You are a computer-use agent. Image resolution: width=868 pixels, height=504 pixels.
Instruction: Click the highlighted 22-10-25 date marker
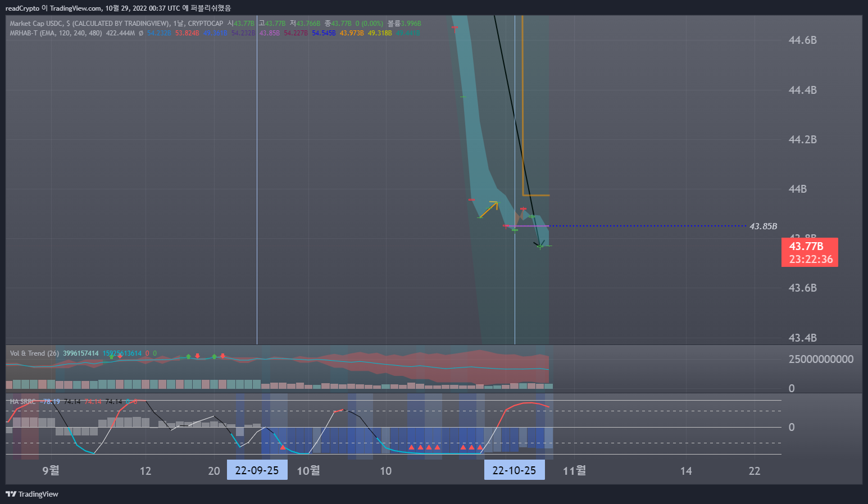514,470
